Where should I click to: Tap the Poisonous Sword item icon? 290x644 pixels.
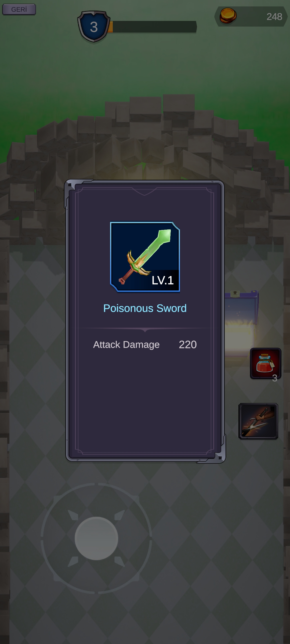tap(145, 257)
